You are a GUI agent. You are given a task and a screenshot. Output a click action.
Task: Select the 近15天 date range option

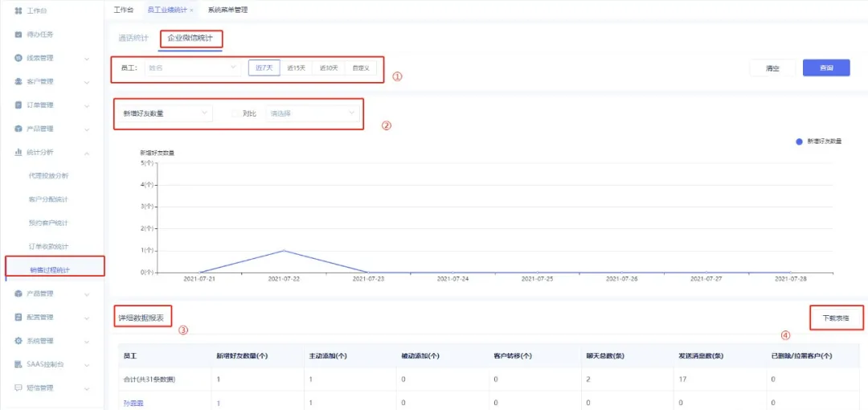coord(296,68)
